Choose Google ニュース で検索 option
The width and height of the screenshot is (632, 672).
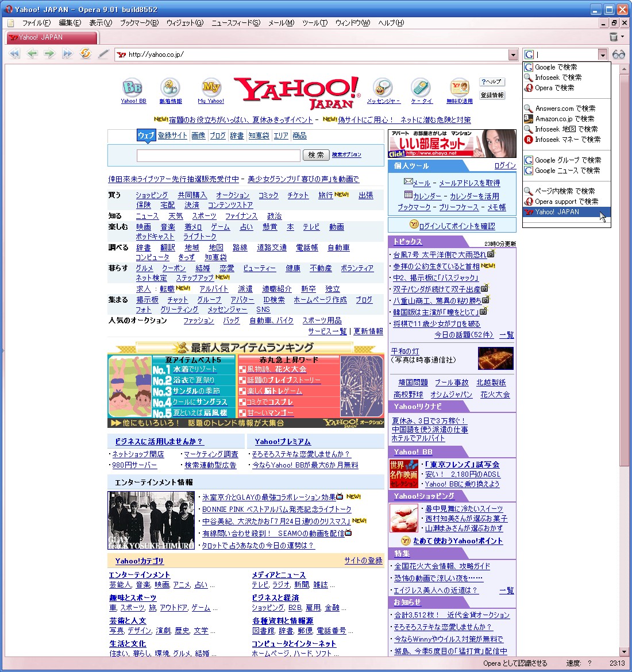coord(567,170)
